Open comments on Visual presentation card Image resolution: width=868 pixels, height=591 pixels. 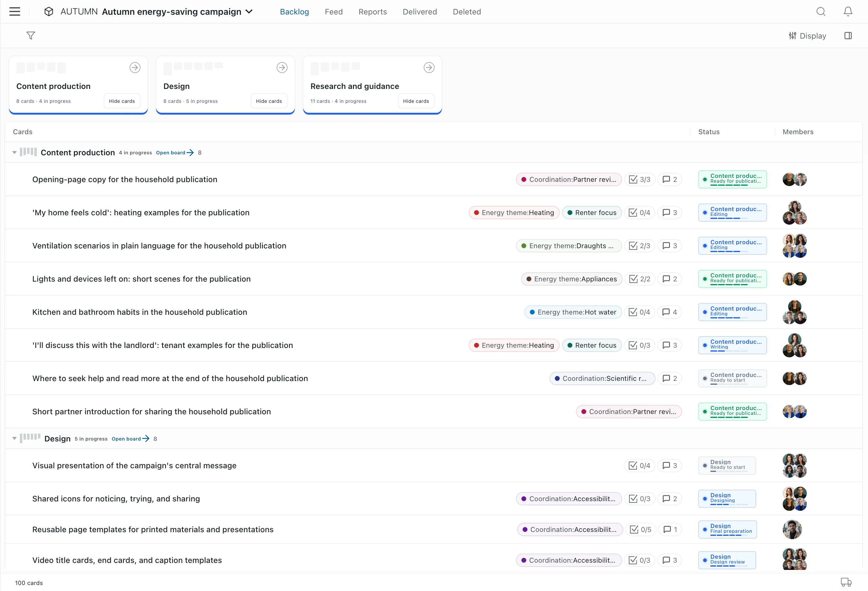669,466
